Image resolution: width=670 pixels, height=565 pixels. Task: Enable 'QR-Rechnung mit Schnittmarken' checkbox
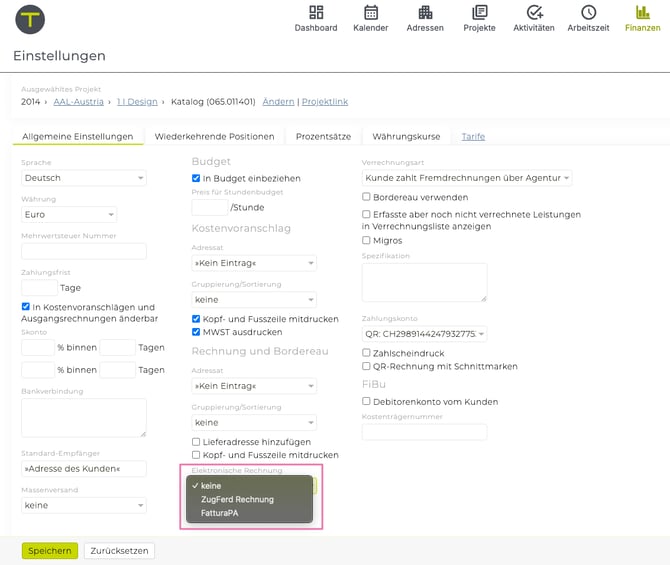click(367, 366)
